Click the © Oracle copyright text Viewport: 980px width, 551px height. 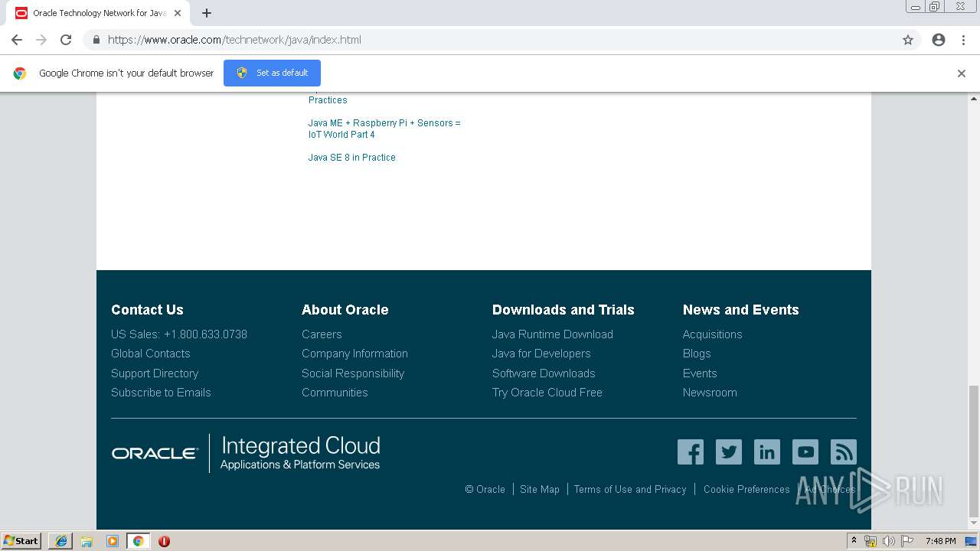[x=485, y=489]
